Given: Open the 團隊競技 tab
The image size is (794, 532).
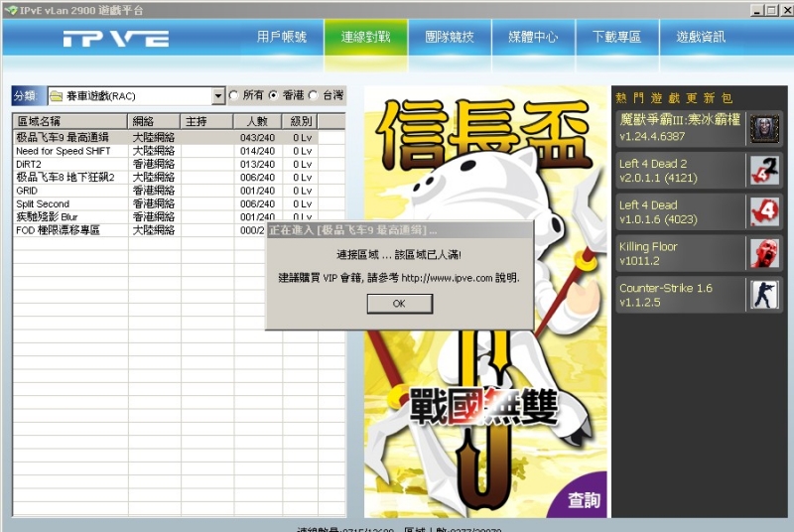Looking at the screenshot, I should (450, 37).
